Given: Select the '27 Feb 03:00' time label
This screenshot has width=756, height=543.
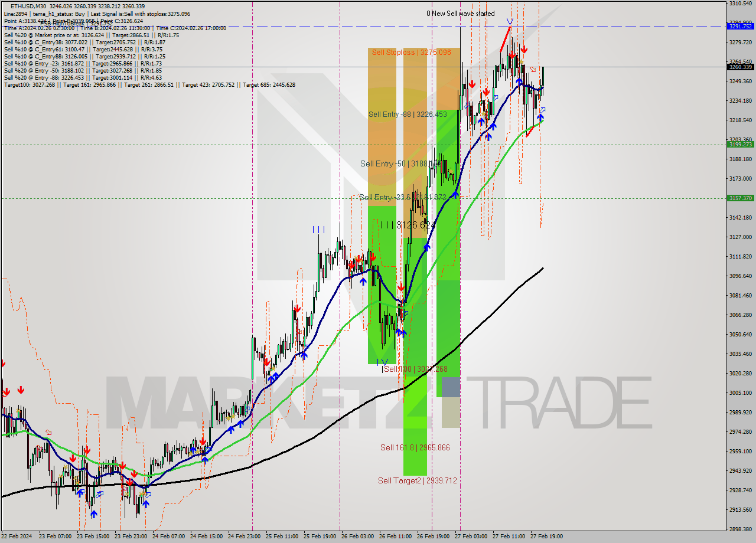Looking at the screenshot, I should pos(471,537).
